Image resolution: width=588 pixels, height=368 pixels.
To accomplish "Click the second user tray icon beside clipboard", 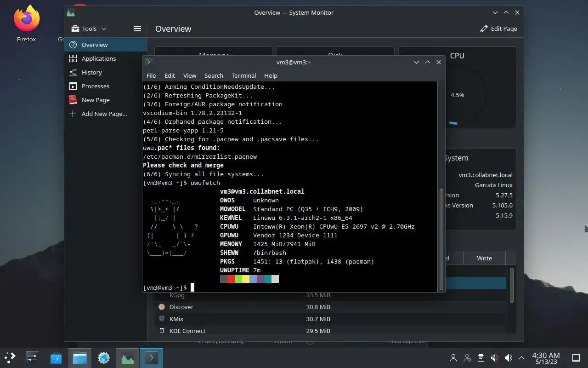I will coord(467,358).
